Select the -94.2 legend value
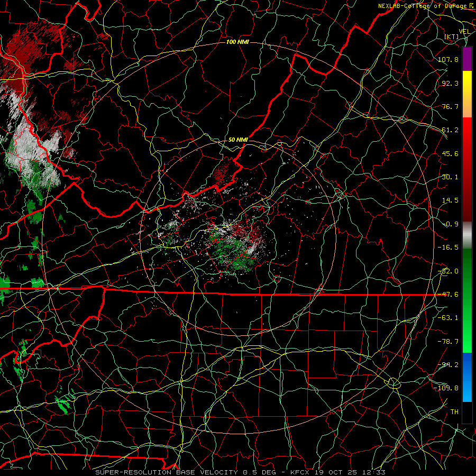 pyautogui.click(x=448, y=365)
